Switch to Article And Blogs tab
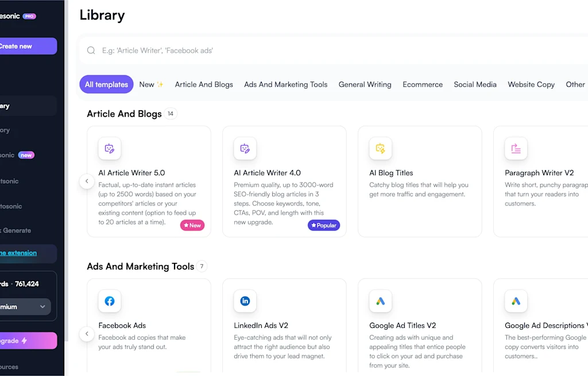Screen dimensions: 588x376 tap(204, 84)
